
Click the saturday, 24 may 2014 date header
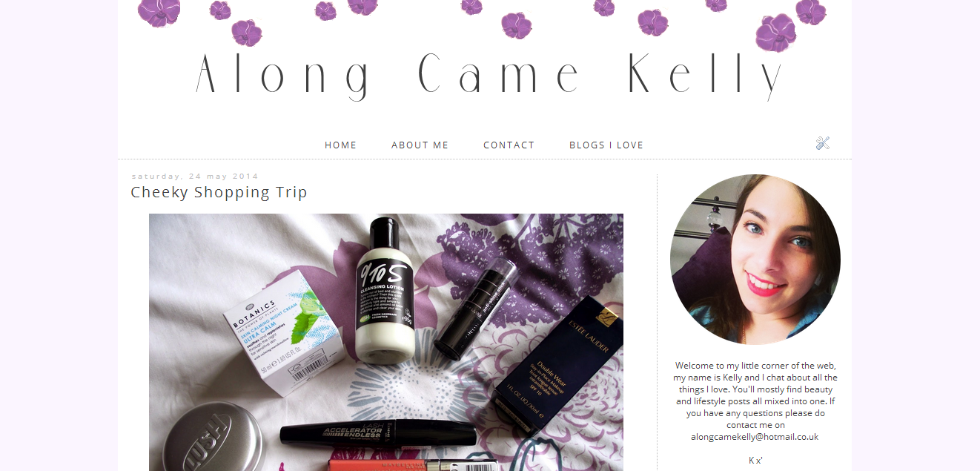tap(195, 177)
